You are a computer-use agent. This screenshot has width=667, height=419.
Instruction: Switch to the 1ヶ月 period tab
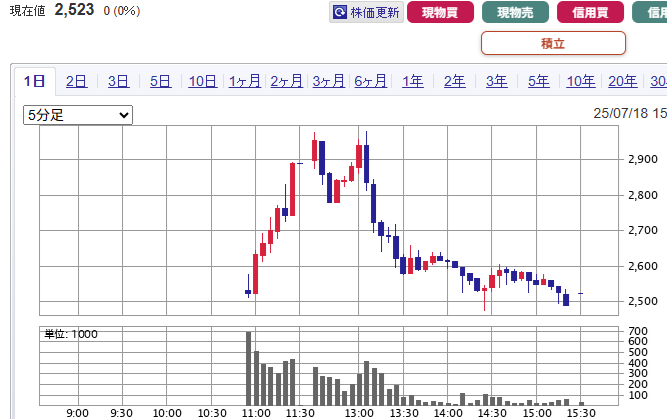245,81
